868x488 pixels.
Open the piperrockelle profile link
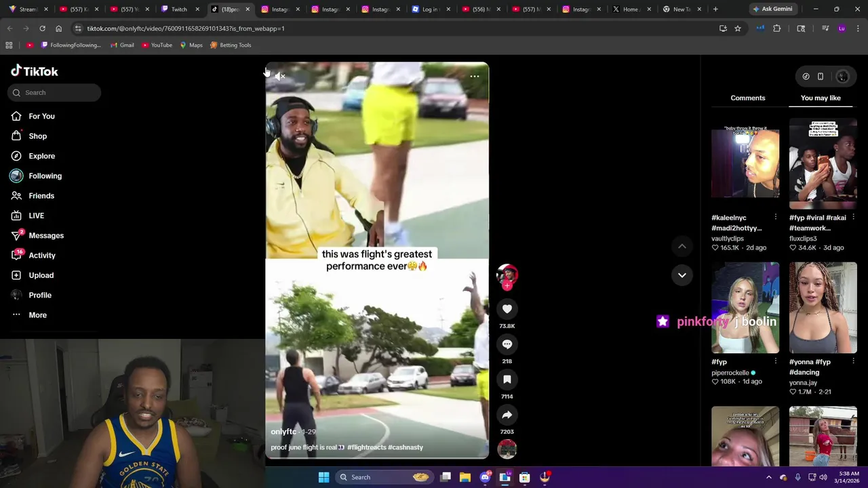(730, 373)
